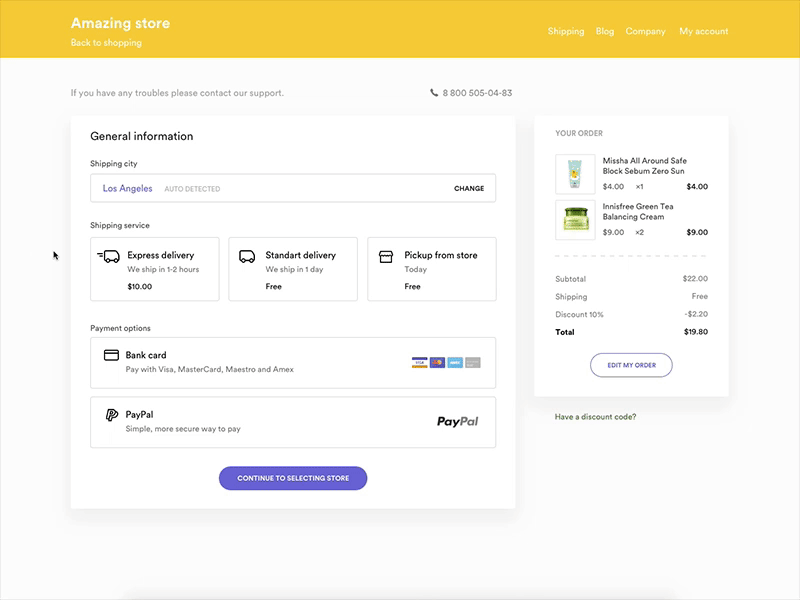Click the Shipping Free value in summary
This screenshot has width=800, height=600.
pyautogui.click(x=699, y=296)
